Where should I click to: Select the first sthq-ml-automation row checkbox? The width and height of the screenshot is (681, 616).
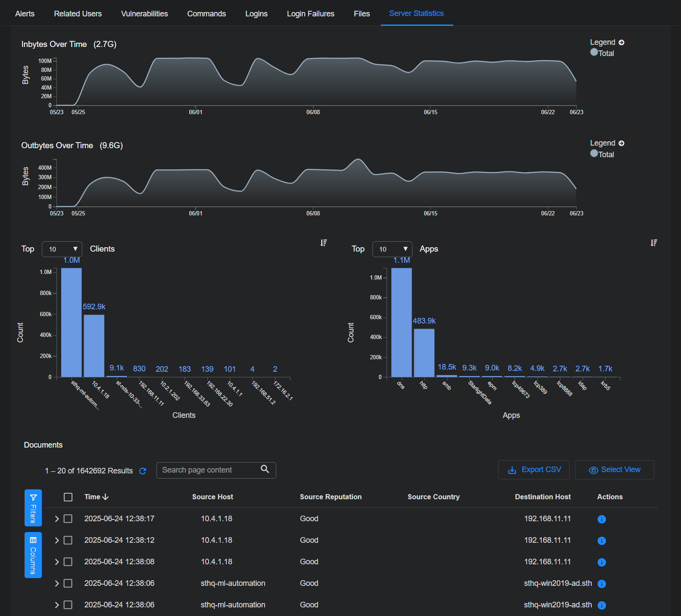click(68, 583)
